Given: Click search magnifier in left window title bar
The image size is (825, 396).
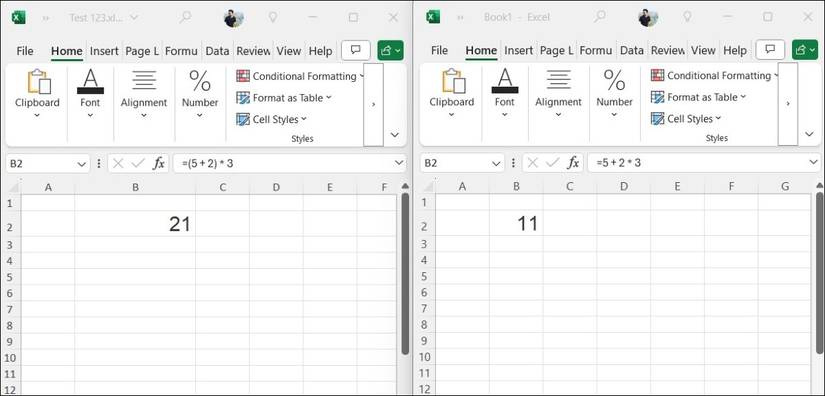Looking at the screenshot, I should 185,17.
